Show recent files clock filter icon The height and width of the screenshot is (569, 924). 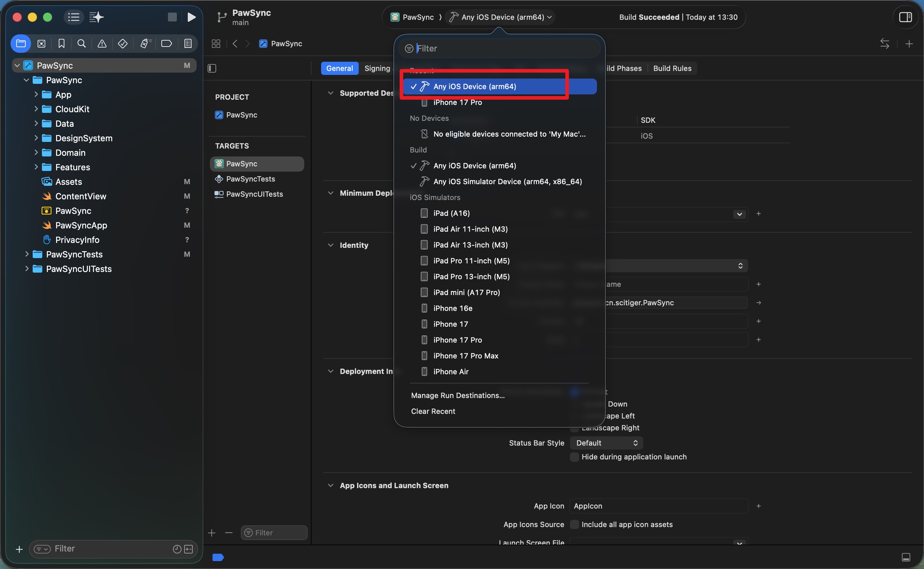click(x=177, y=550)
